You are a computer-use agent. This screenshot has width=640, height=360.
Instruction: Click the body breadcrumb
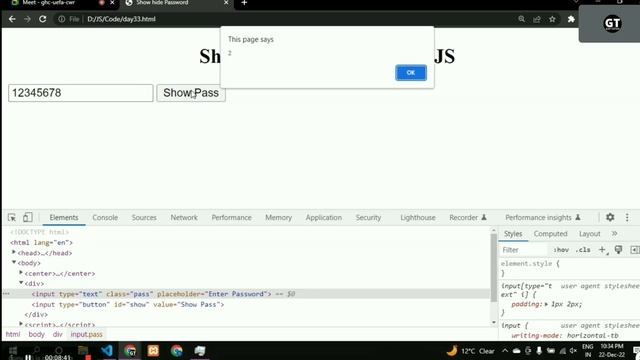36,334
